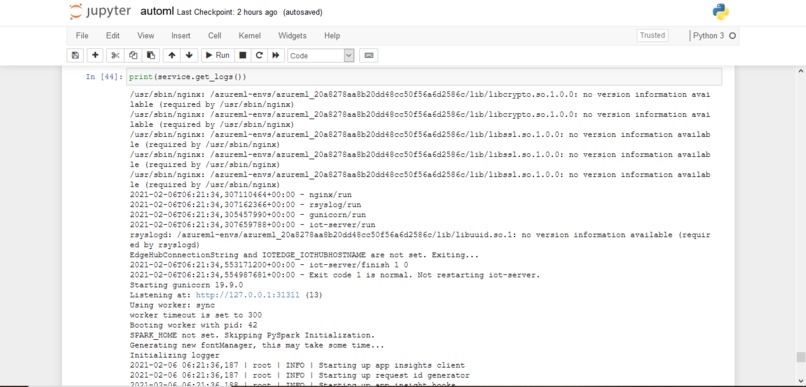Open the http://127.0.0.1:31311 link
The width and height of the screenshot is (806, 387).
click(247, 295)
